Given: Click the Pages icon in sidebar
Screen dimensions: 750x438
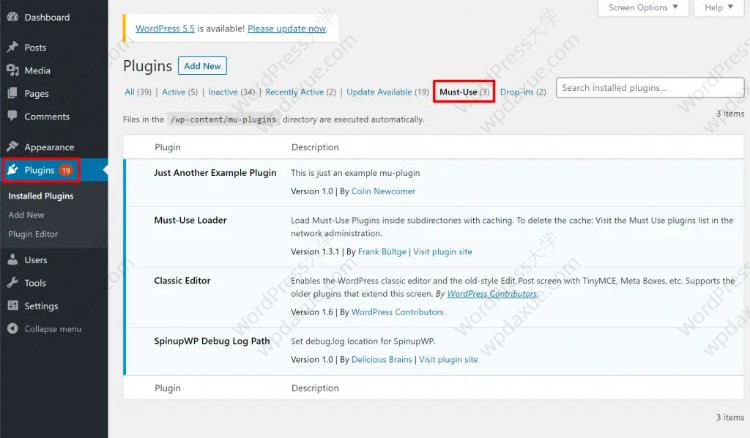Looking at the screenshot, I should point(12,94).
